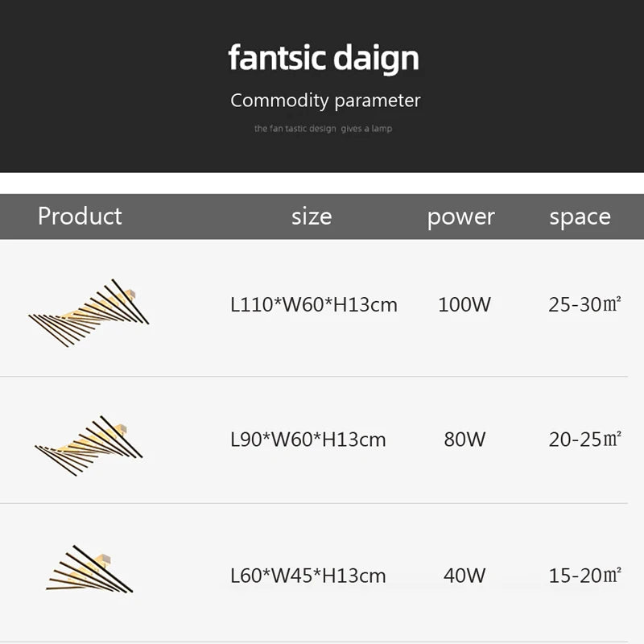Click the 25-30㎡ space value
Image resolution: width=644 pixels, height=644 pixels.
tap(584, 305)
